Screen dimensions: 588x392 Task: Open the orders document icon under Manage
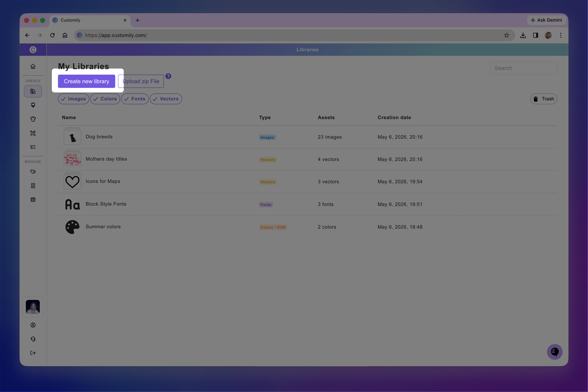(33, 186)
